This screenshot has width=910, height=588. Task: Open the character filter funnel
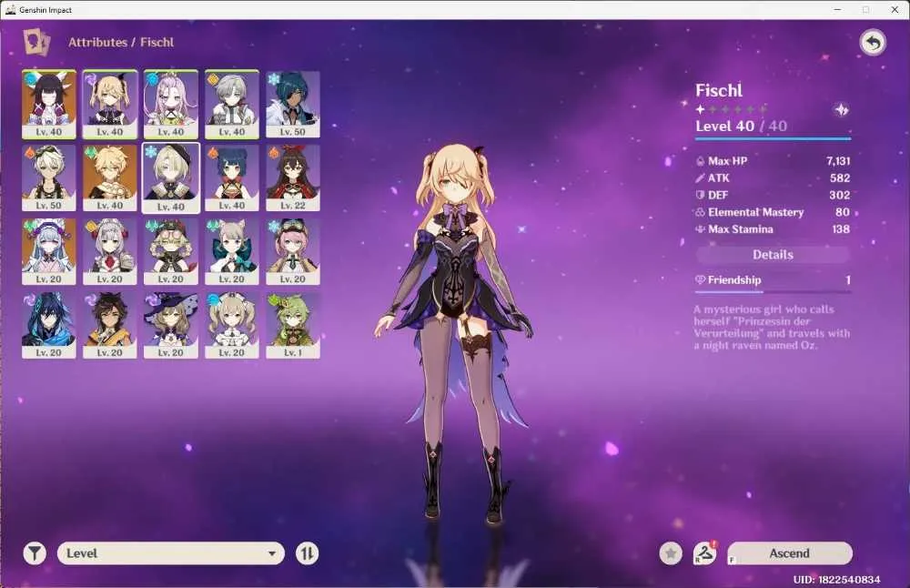pos(35,553)
